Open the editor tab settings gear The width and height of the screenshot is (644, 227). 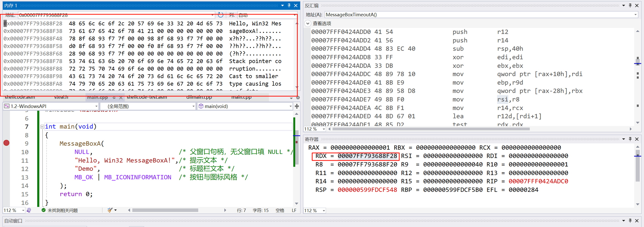pyautogui.click(x=298, y=98)
